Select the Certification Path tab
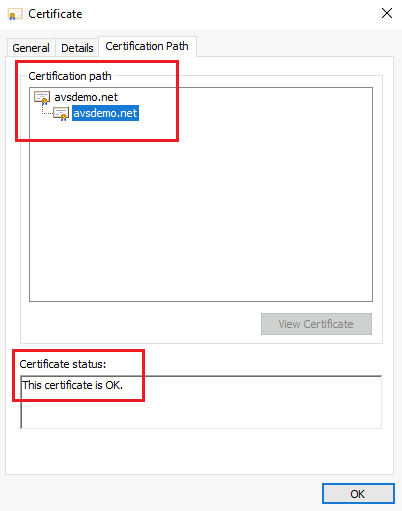The image size is (402, 511). click(x=147, y=46)
